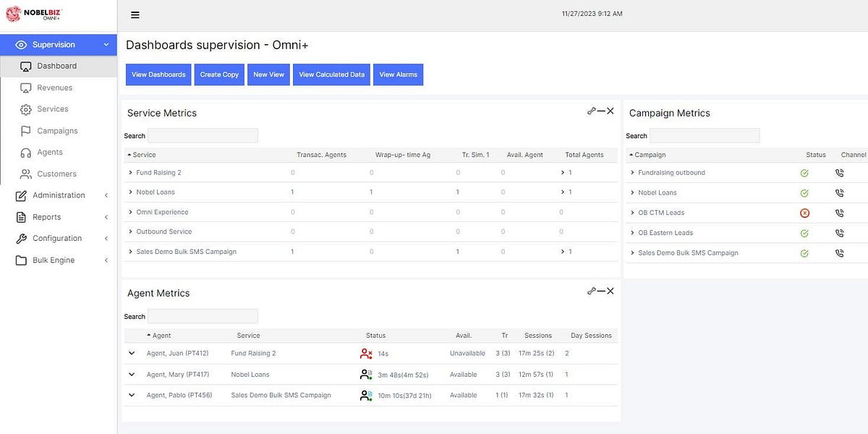Expand Agent, Pablo's row in Agent Metrics
Screen dimensions: 868x434
point(132,395)
